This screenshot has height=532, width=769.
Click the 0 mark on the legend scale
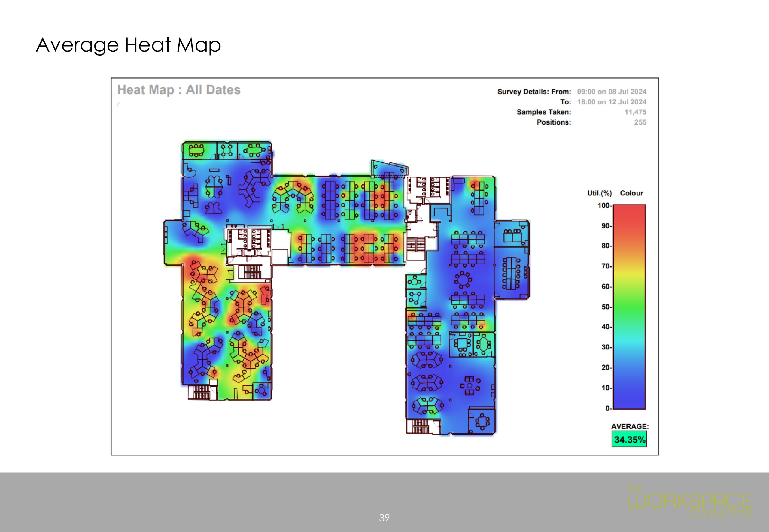[x=608, y=408]
